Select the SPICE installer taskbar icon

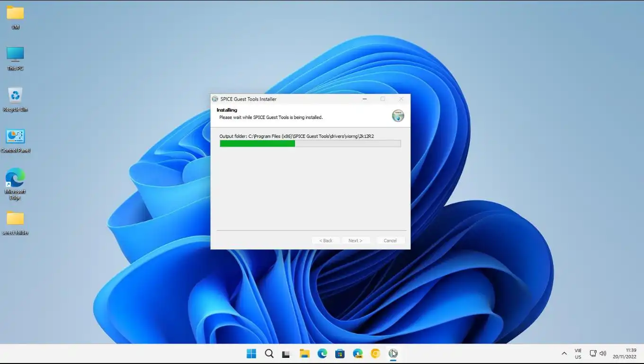pyautogui.click(x=393, y=354)
